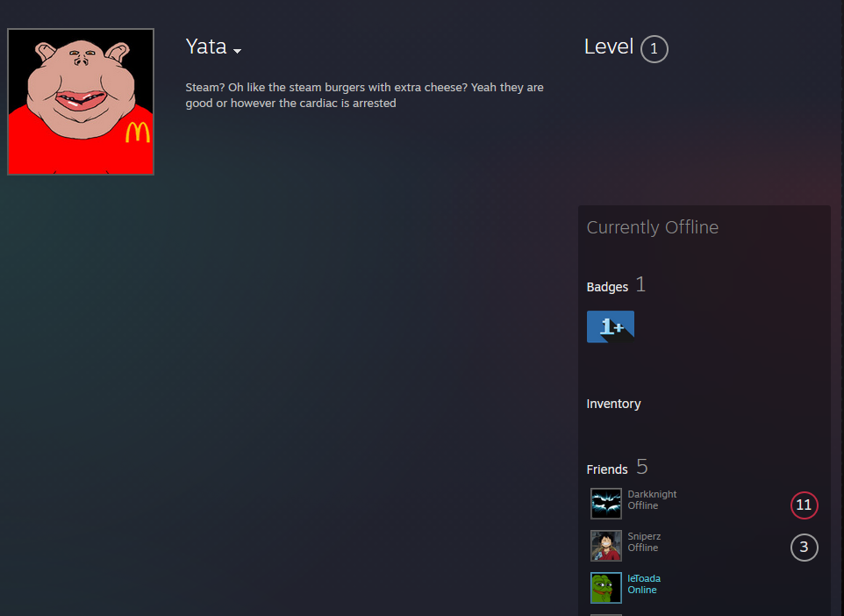Click Sniperz's level 3 badge

click(805, 547)
